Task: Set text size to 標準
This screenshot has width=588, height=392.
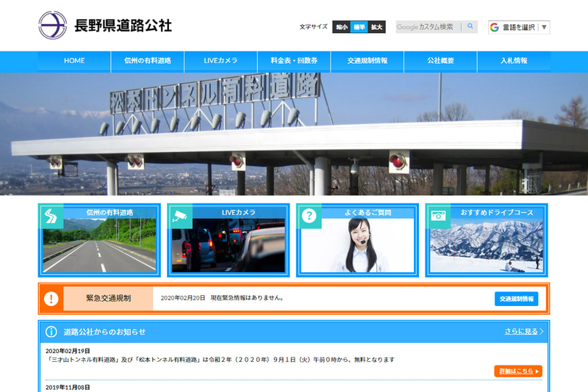Action: point(359,27)
